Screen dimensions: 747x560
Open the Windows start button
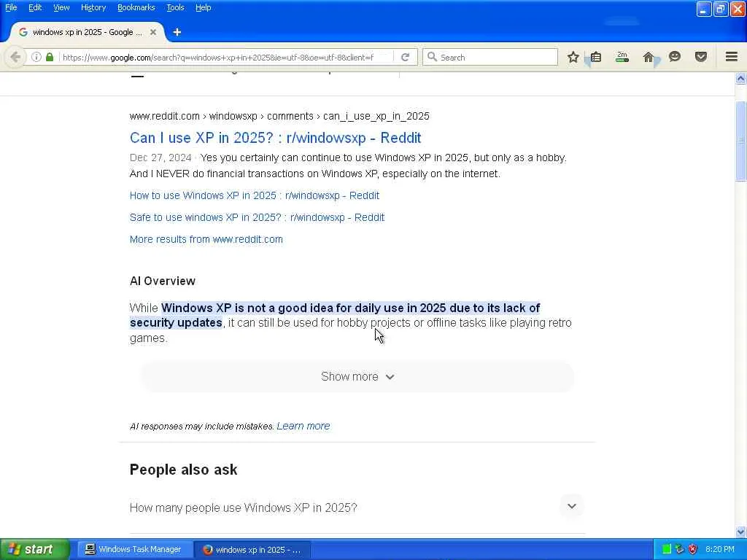(34, 549)
